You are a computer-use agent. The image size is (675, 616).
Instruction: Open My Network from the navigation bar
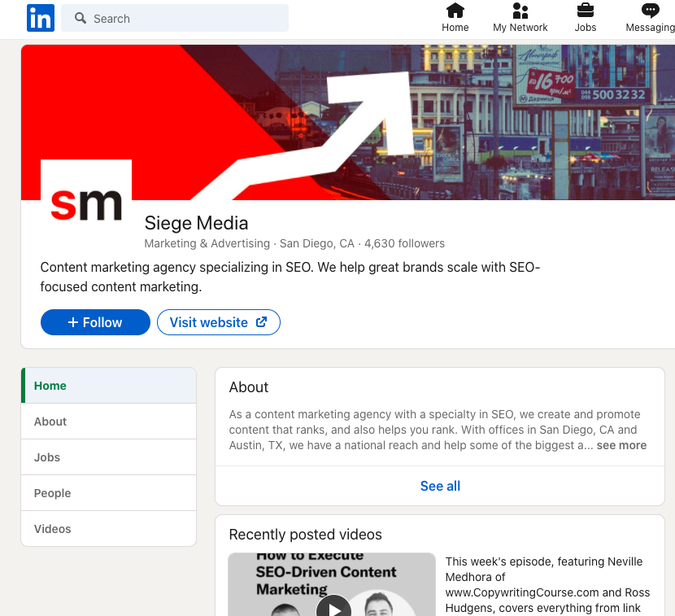[x=520, y=16]
